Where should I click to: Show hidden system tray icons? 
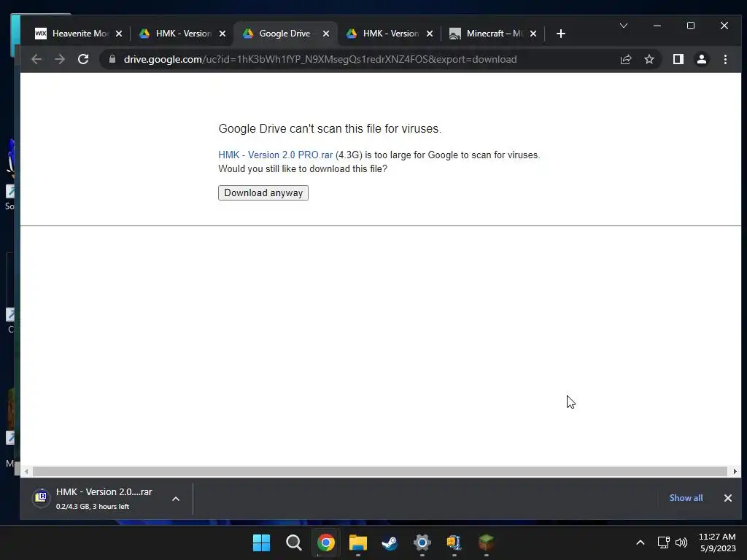click(640, 542)
